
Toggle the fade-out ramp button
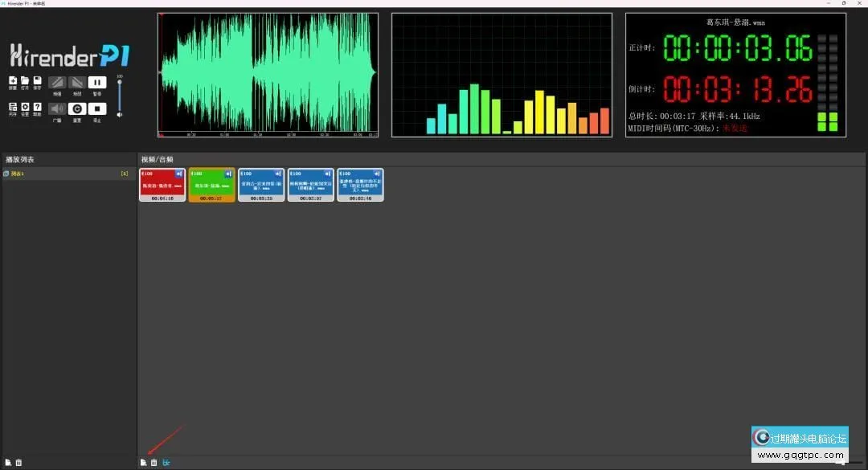click(77, 82)
